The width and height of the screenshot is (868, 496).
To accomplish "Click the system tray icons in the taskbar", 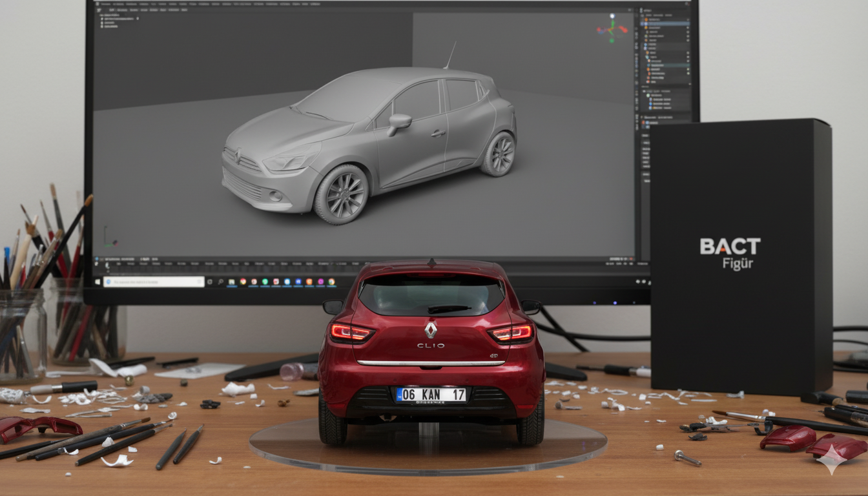I will tap(639, 282).
